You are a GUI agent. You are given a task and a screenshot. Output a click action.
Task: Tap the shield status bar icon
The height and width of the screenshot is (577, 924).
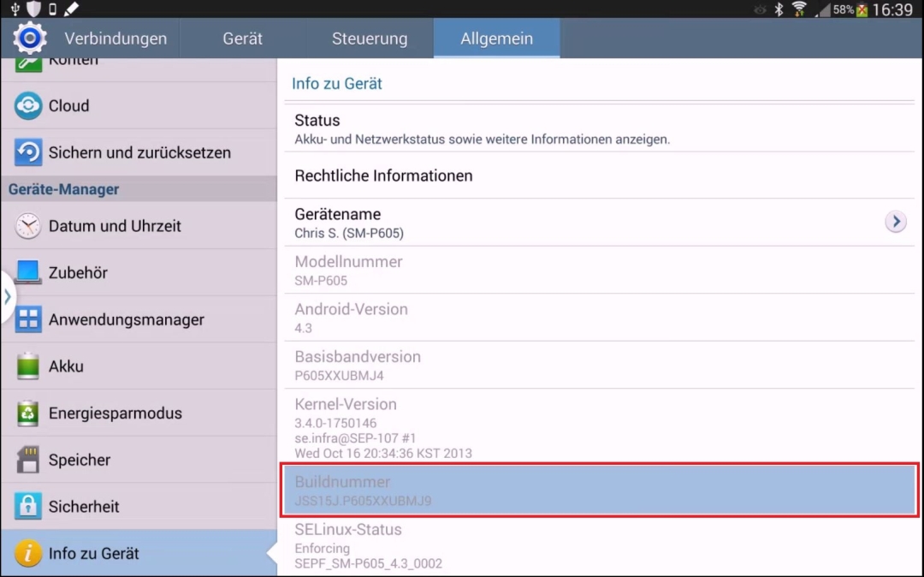coord(34,9)
